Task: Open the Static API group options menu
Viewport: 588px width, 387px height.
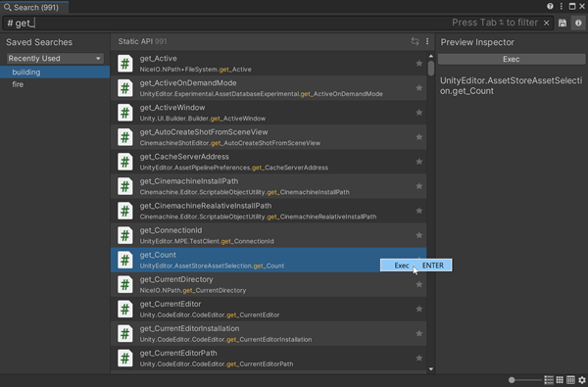Action: [x=427, y=41]
